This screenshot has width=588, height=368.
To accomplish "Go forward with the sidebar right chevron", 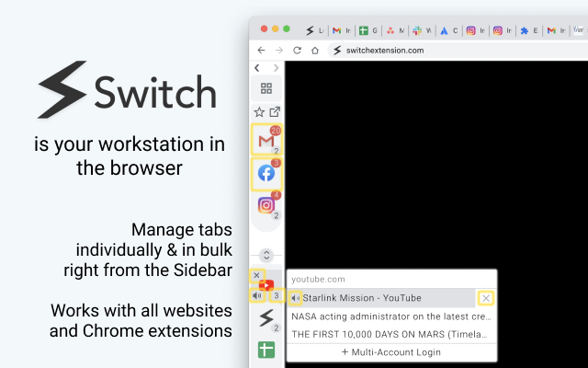I will (x=276, y=68).
